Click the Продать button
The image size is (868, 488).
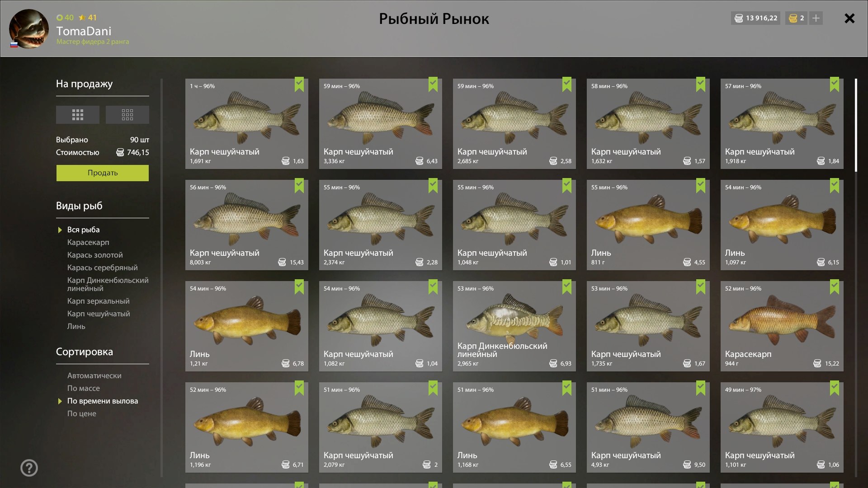point(103,173)
